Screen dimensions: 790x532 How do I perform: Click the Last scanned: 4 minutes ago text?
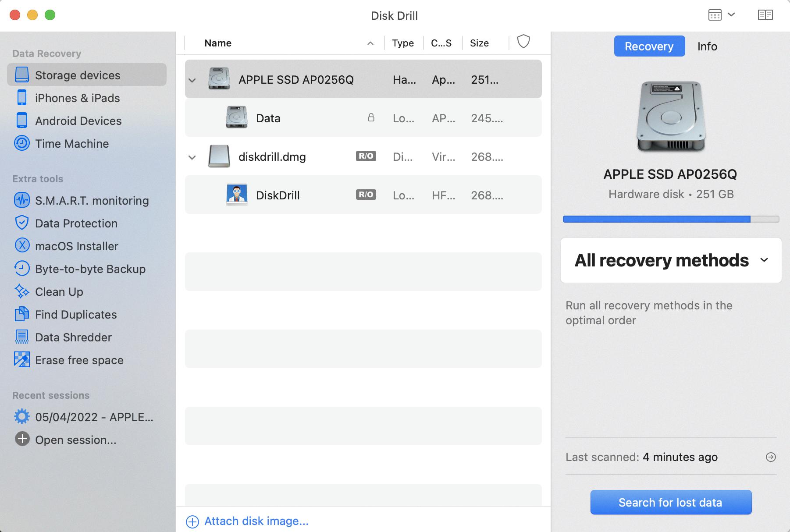(641, 457)
